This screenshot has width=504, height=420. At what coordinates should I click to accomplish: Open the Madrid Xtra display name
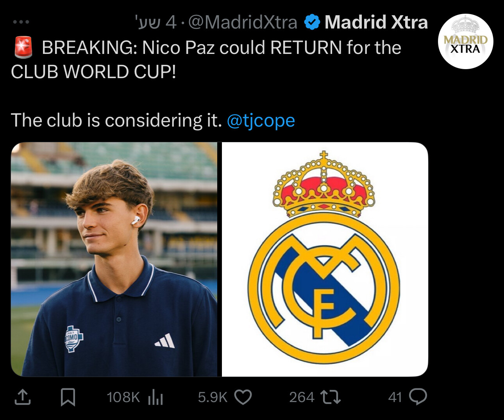pyautogui.click(x=376, y=22)
